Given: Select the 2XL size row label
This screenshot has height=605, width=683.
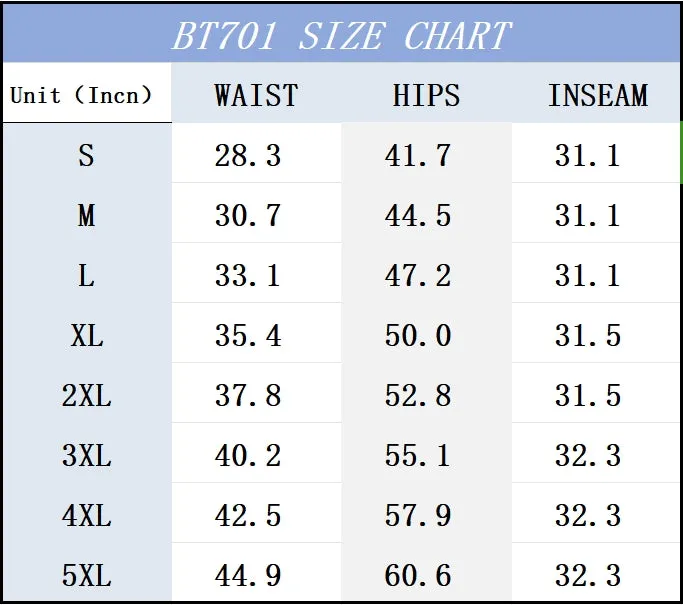Looking at the screenshot, I should coord(87,395).
